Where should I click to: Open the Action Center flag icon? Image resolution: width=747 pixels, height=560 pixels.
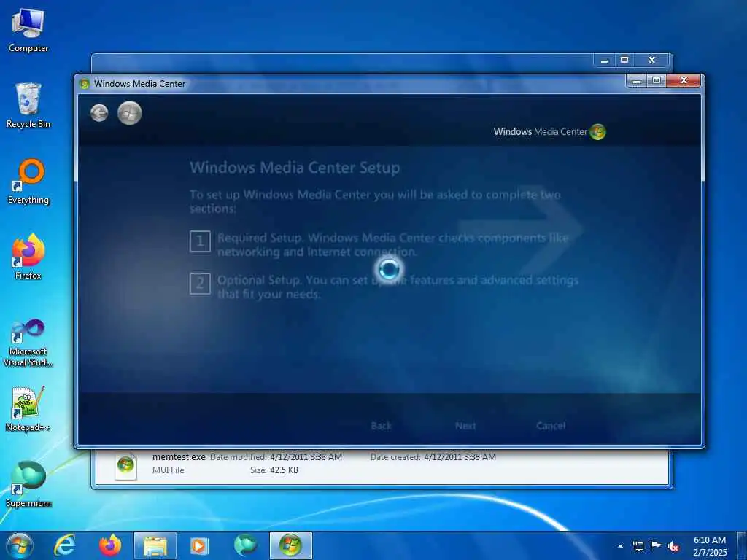656,546
